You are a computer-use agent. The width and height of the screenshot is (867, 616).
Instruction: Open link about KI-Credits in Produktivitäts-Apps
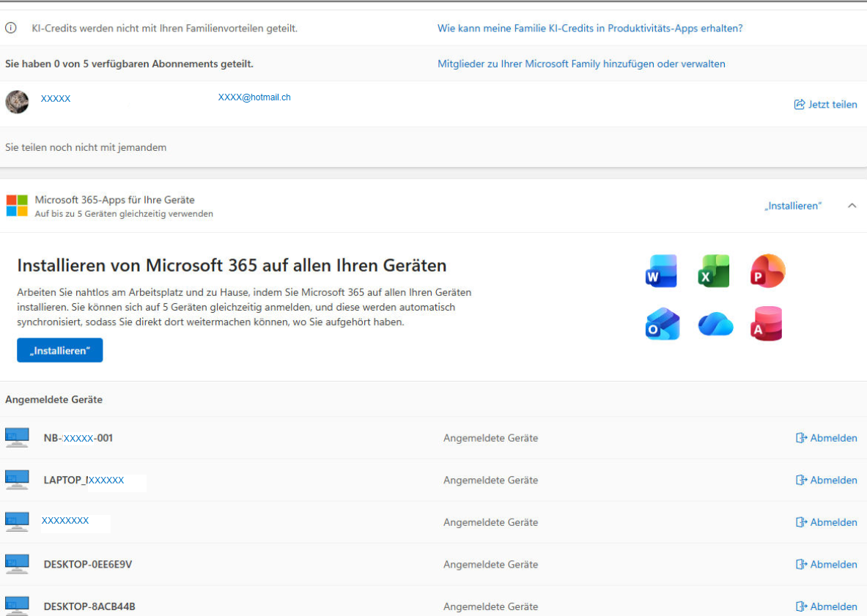tap(590, 28)
